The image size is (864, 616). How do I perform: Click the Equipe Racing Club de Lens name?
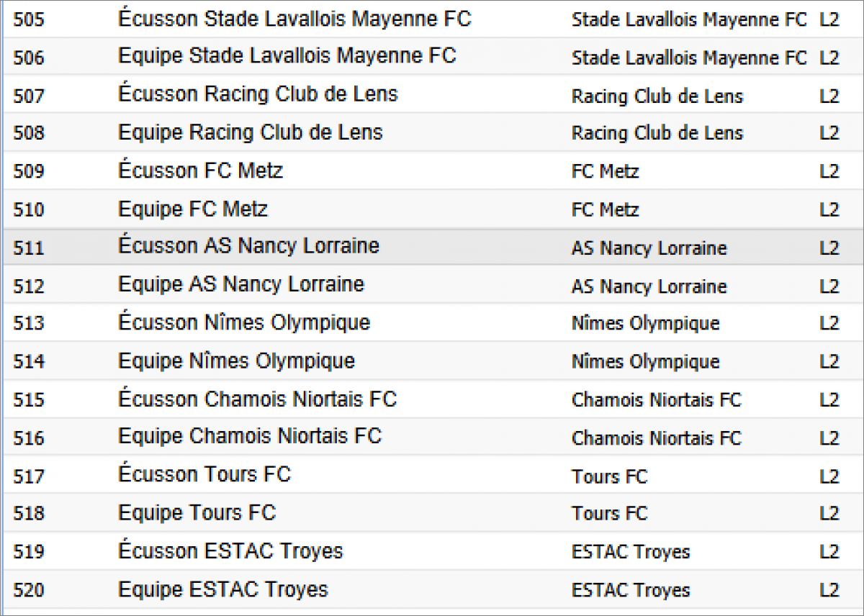tap(250, 132)
